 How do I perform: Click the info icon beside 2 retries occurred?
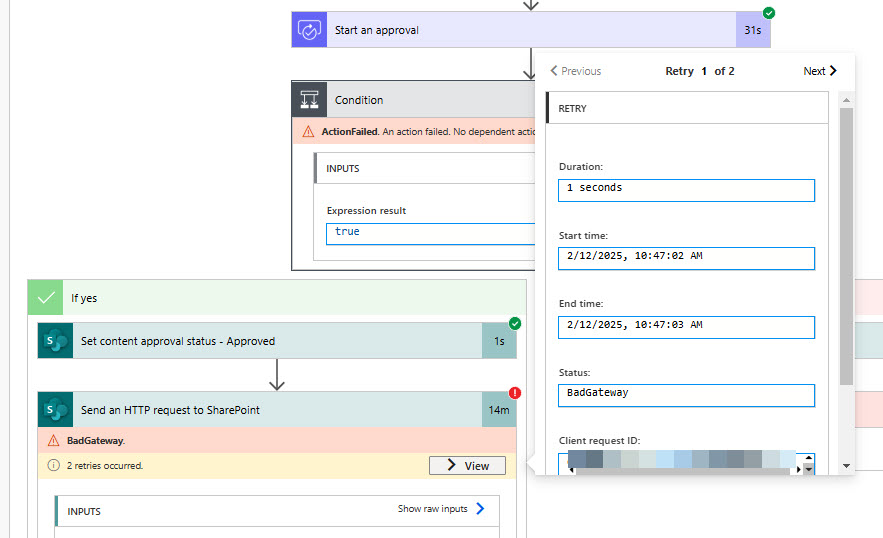53,465
